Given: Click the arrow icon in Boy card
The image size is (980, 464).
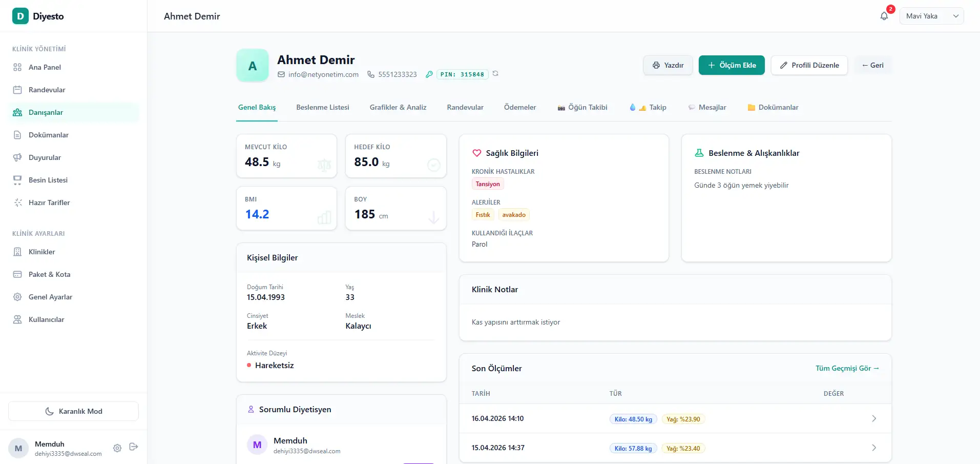Looking at the screenshot, I should click(x=433, y=217).
